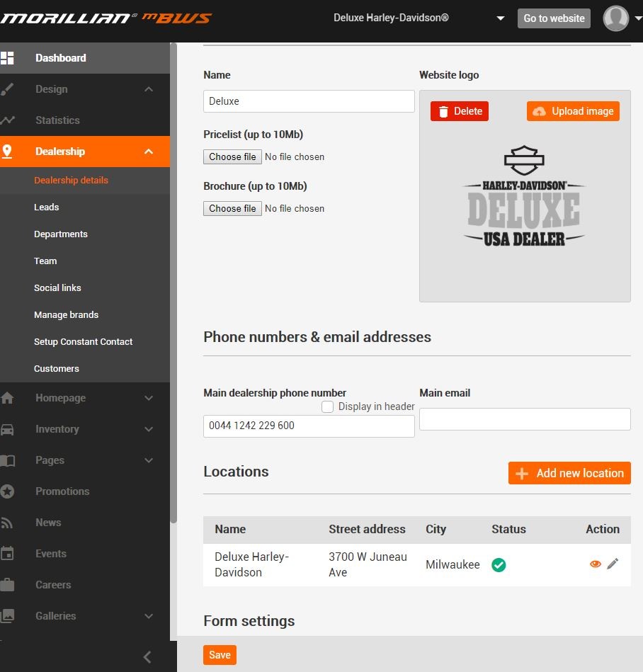Collapse the Dealership menu section
The height and width of the screenshot is (672, 643).
click(149, 152)
